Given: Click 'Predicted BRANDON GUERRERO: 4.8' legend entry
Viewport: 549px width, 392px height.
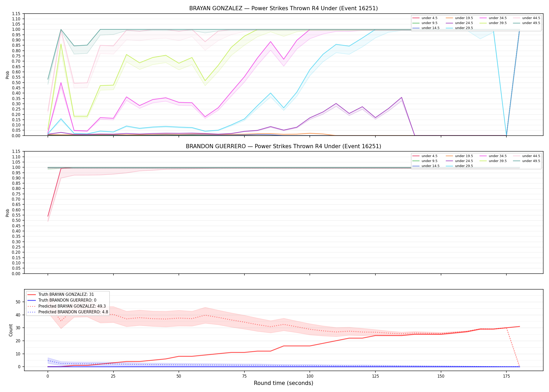Looking at the screenshot, I should tap(68, 312).
